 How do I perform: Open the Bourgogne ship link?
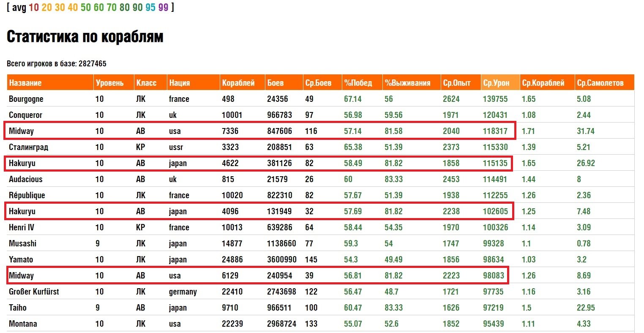26,99
